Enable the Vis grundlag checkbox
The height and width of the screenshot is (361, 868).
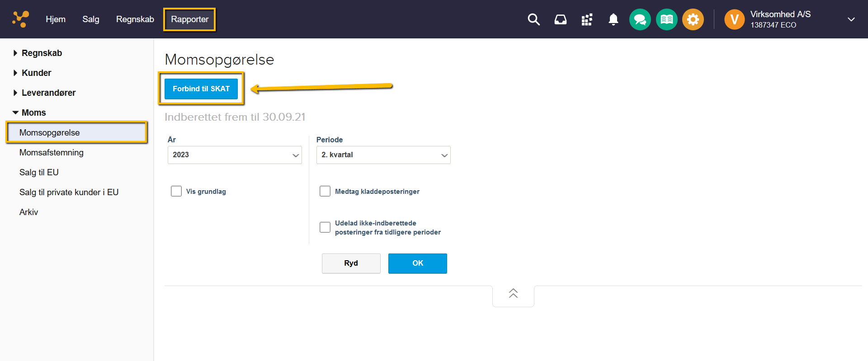coord(176,191)
